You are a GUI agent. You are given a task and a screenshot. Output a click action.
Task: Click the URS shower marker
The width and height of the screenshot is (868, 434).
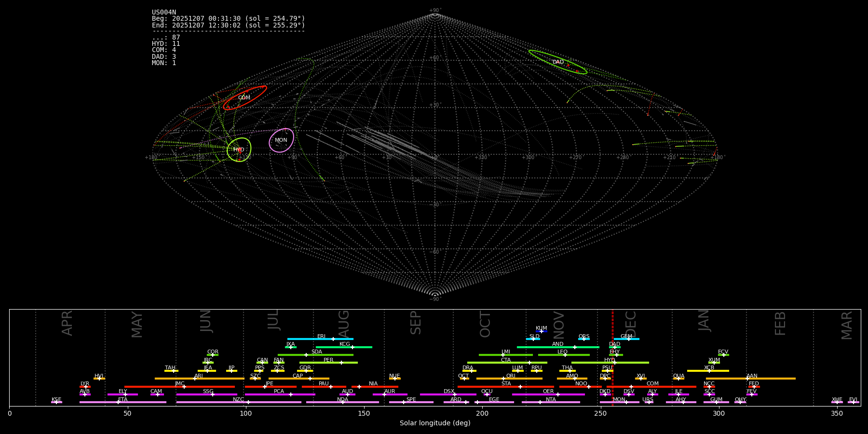tap(649, 402)
